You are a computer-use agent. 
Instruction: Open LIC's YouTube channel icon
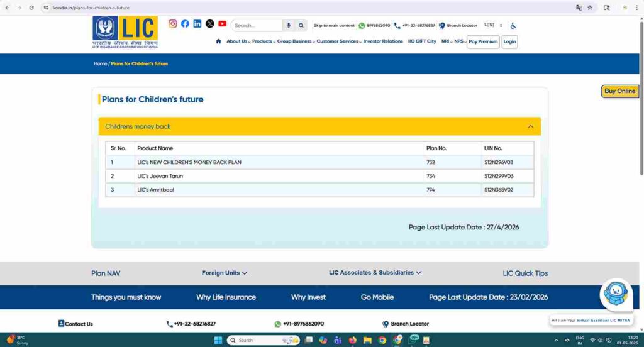click(x=222, y=24)
